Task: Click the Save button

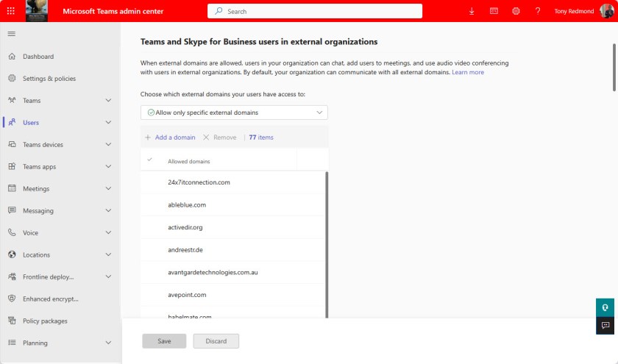Action: [164, 341]
